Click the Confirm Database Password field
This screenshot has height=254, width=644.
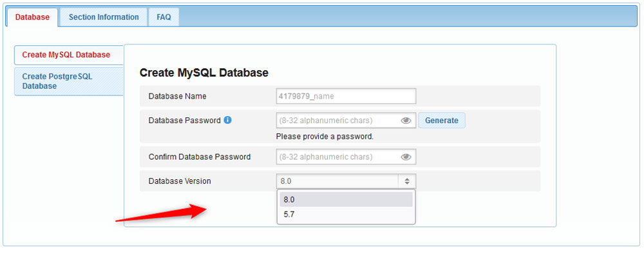(346, 157)
